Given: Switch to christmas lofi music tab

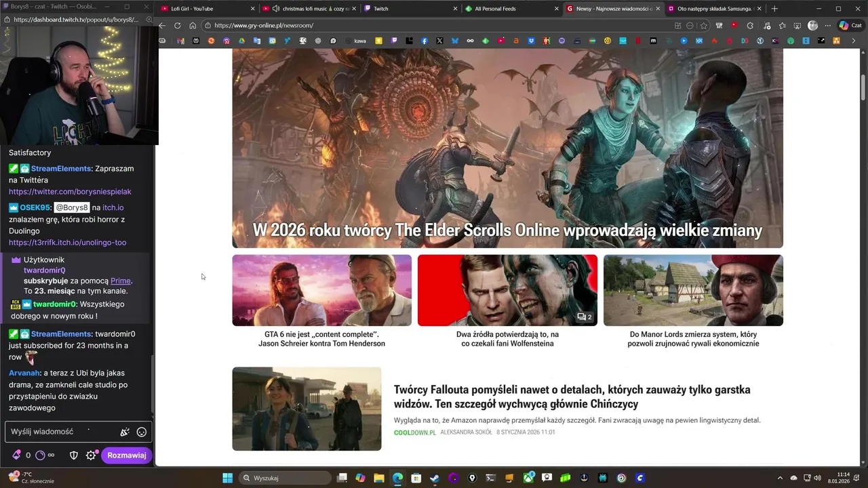Looking at the screenshot, I should (309, 9).
